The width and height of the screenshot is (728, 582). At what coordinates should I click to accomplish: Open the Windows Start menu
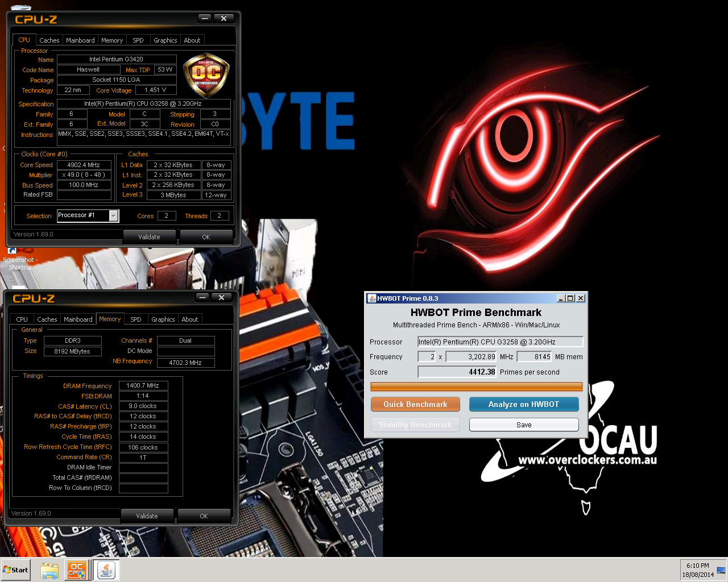coord(16,570)
